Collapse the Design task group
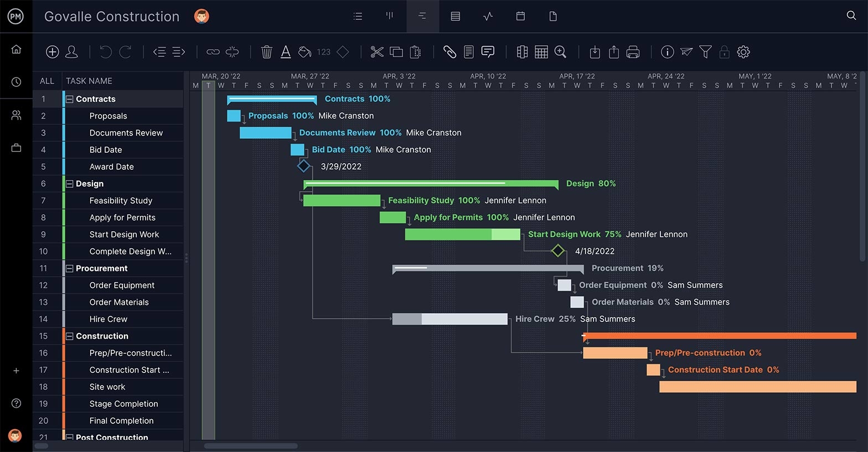The width and height of the screenshot is (868, 452). [70, 184]
